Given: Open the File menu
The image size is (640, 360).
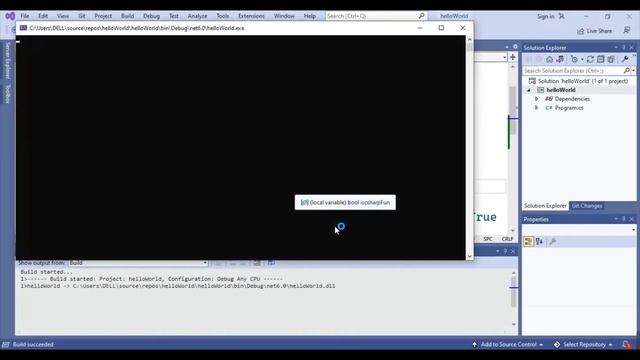Looking at the screenshot, I should point(25,16).
